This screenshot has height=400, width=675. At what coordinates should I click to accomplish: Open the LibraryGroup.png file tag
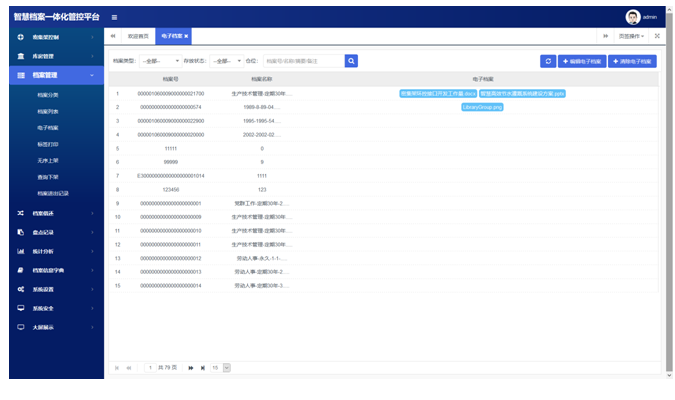tap(482, 107)
